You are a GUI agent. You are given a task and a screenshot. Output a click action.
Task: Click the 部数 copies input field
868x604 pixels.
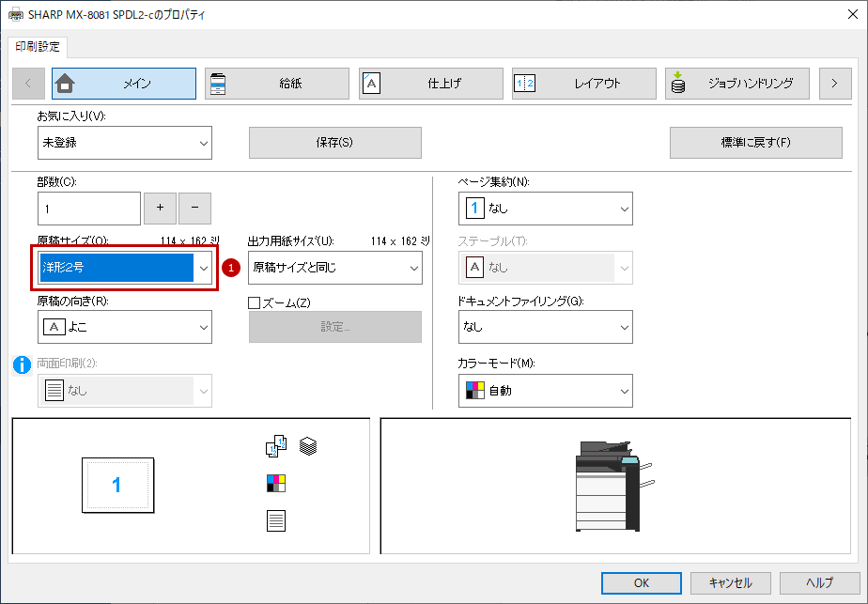[89, 209]
